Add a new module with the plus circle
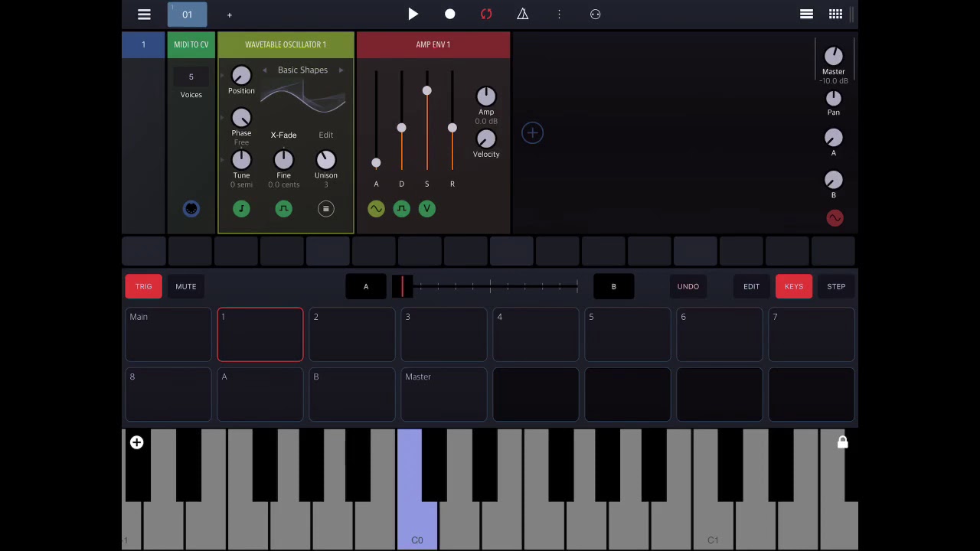 [x=532, y=133]
